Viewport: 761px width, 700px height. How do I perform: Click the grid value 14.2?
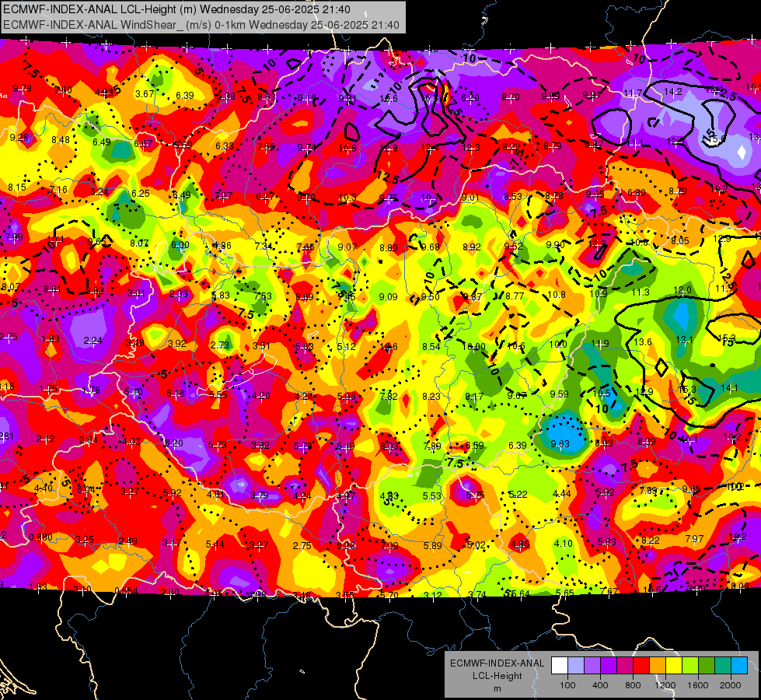tap(672, 91)
